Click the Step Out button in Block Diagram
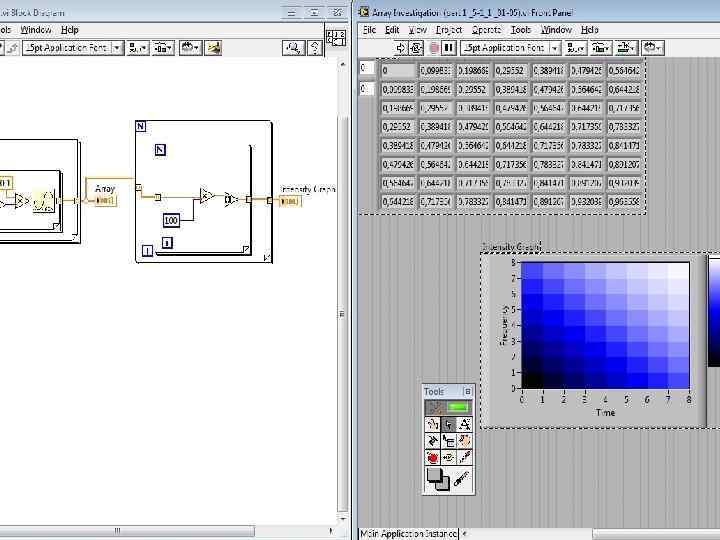 13,48
